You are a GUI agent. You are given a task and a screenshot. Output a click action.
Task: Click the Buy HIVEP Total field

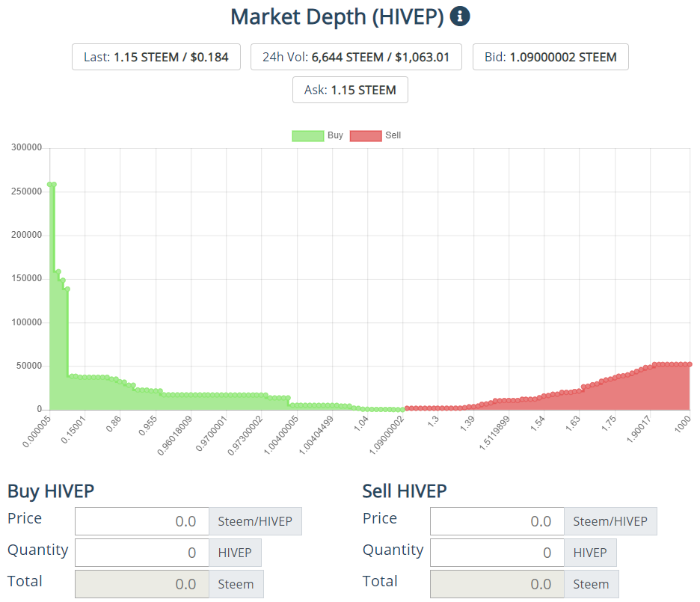coord(142,584)
